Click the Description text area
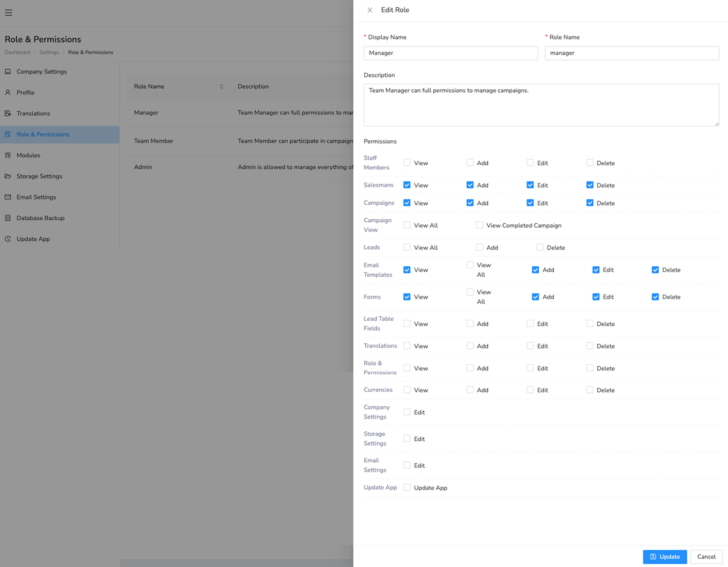Image resolution: width=728 pixels, height=567 pixels. pyautogui.click(x=541, y=105)
